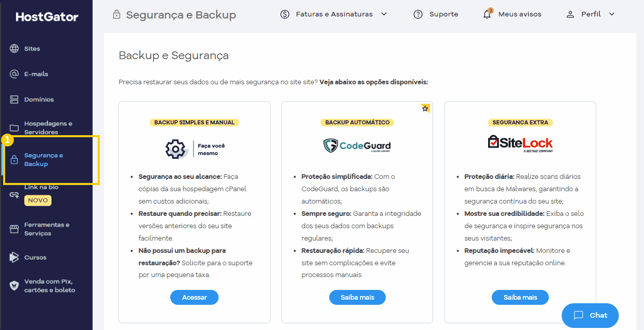This screenshot has height=330, width=644.
Task: Click the padlock icon in the page header
Action: tap(117, 14)
